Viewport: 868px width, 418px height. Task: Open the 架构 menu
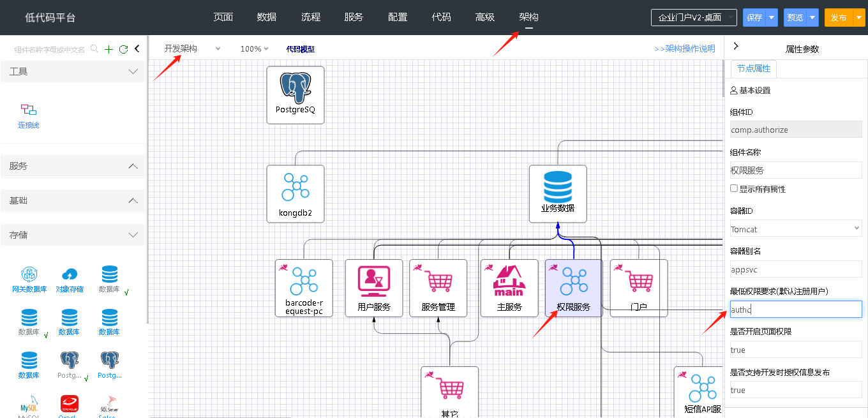pyautogui.click(x=528, y=17)
